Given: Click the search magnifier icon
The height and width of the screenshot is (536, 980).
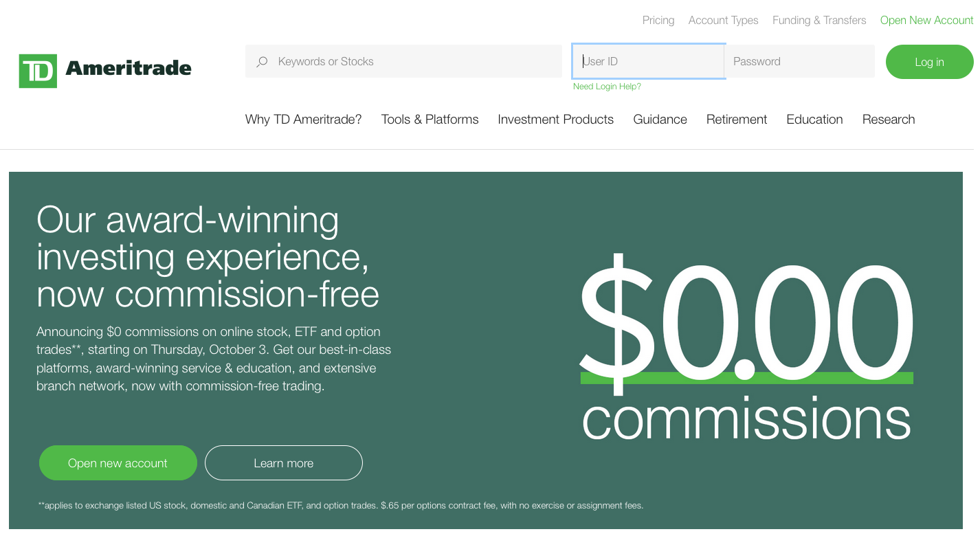Looking at the screenshot, I should (x=262, y=62).
